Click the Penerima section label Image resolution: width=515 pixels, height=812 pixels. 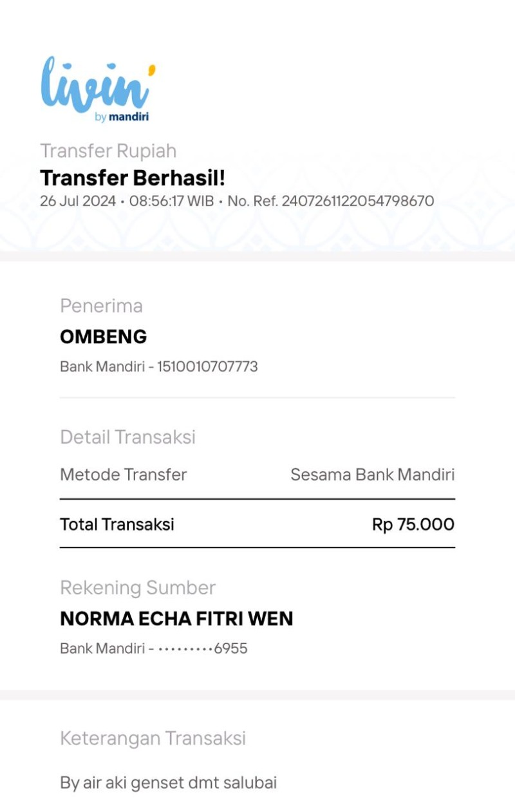coord(101,306)
